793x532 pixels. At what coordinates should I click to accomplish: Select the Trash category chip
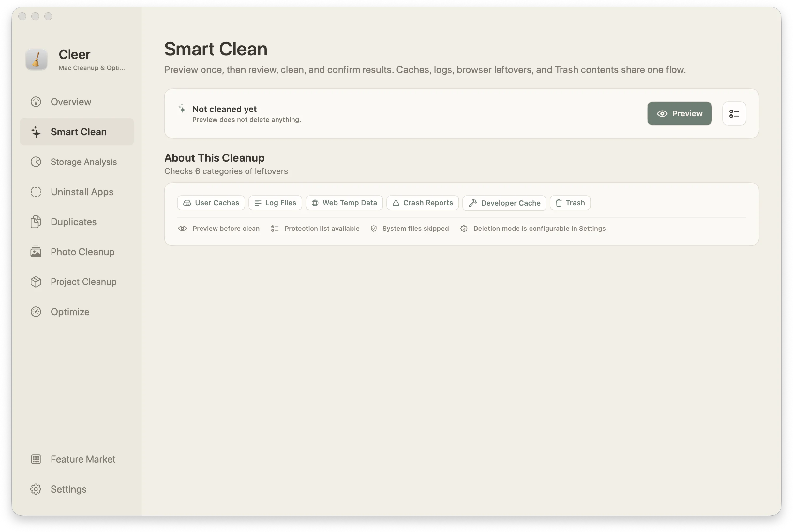click(570, 203)
